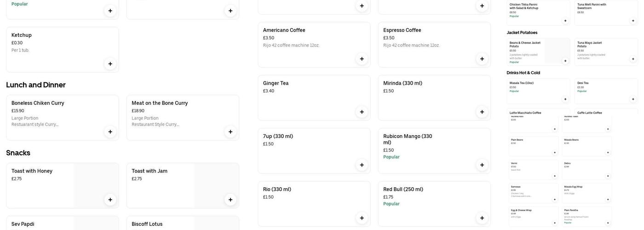Viewport: 644px width, 230px height.
Task: Open the Sev Papdi item card
Action: [62, 224]
